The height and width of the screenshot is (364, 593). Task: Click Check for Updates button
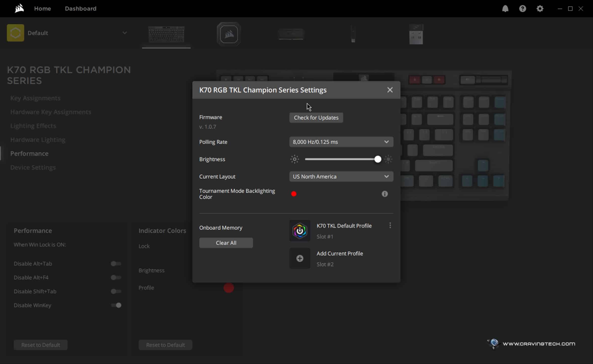(x=316, y=118)
